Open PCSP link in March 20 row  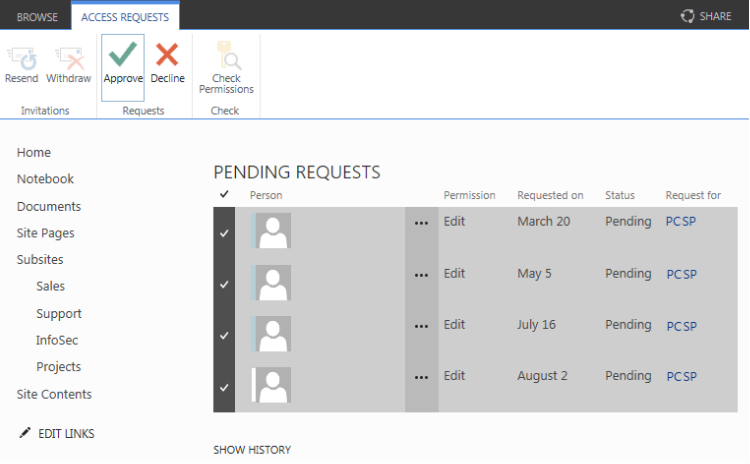(681, 221)
